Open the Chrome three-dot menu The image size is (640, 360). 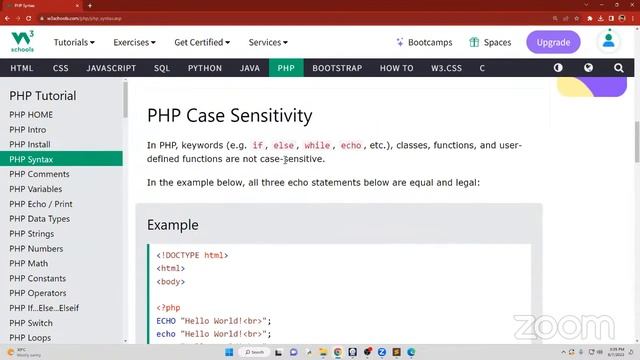tap(633, 18)
